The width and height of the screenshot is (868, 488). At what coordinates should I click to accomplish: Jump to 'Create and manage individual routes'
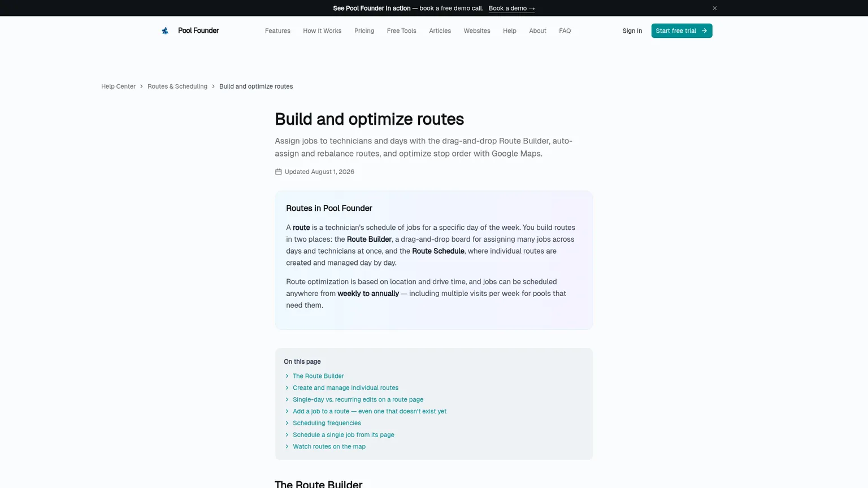click(x=345, y=388)
